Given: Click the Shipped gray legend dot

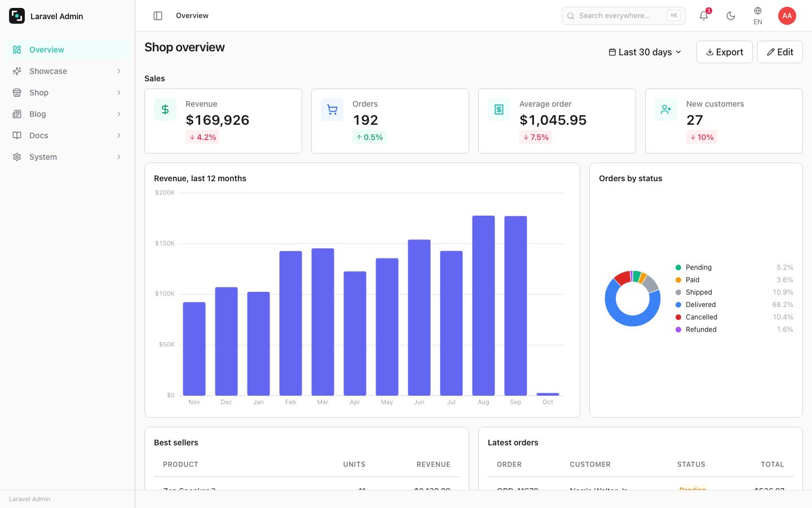Looking at the screenshot, I should point(678,292).
